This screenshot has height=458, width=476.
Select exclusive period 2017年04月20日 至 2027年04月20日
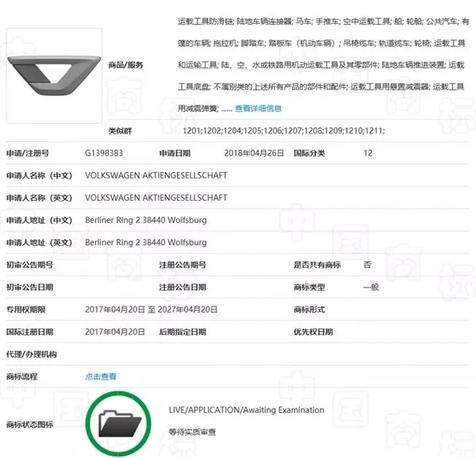(152, 310)
